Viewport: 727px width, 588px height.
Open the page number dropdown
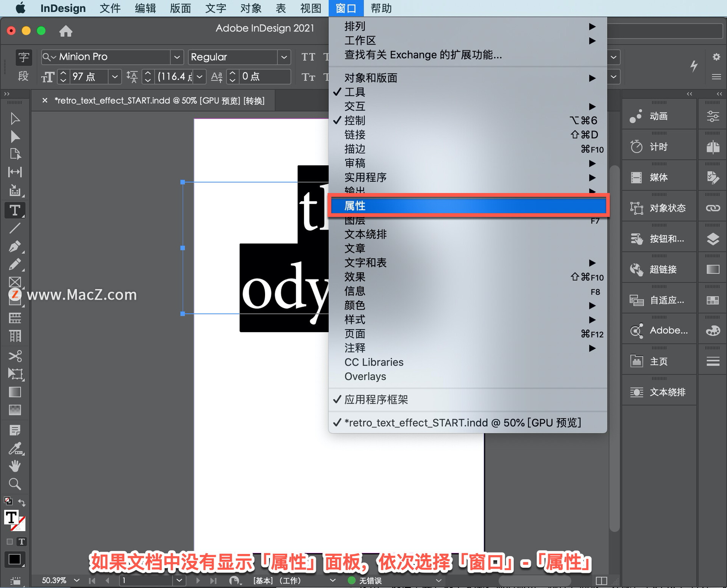click(179, 580)
